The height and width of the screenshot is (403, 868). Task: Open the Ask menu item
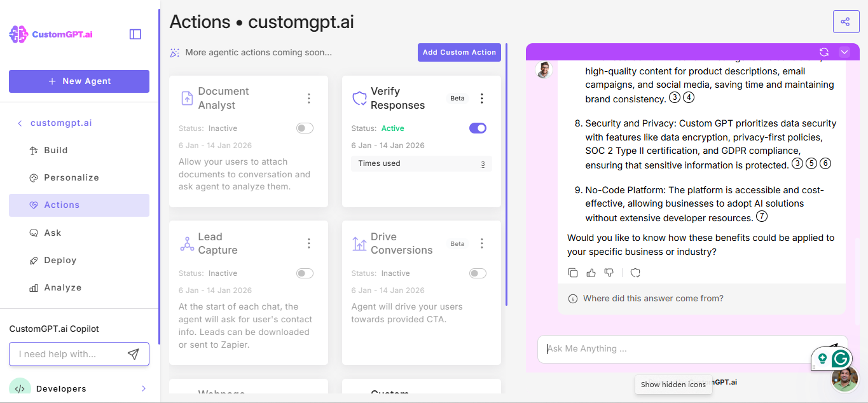(x=79, y=233)
